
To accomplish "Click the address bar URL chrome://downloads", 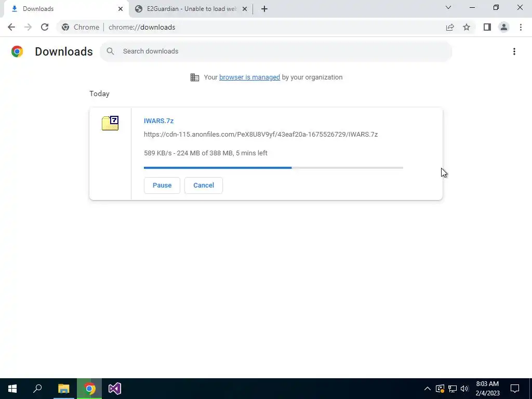I will [142, 27].
